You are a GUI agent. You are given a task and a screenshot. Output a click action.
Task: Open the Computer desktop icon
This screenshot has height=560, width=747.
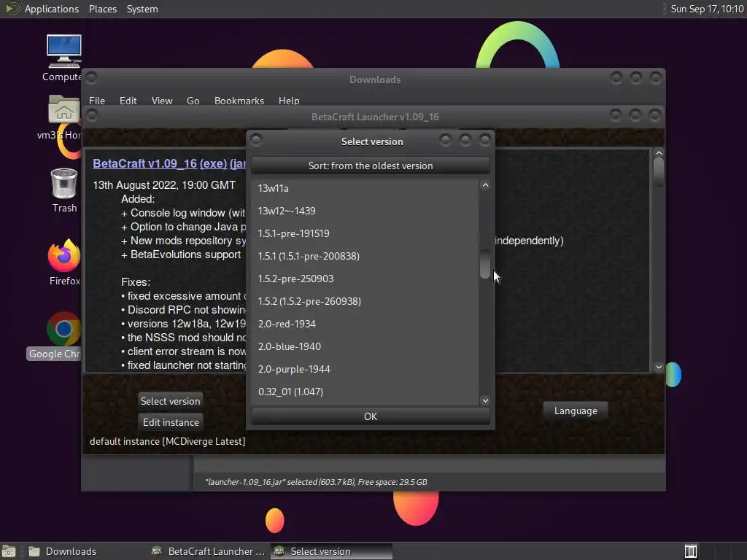click(x=64, y=52)
